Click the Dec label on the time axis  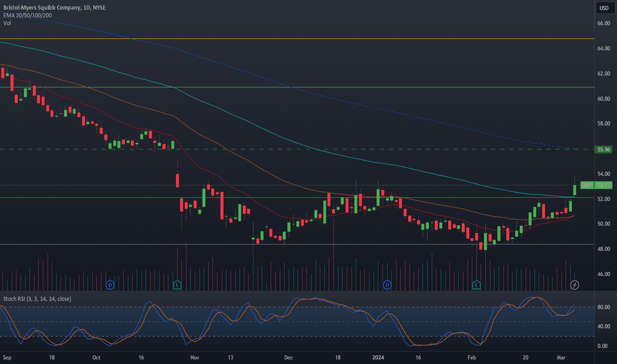[289, 357]
